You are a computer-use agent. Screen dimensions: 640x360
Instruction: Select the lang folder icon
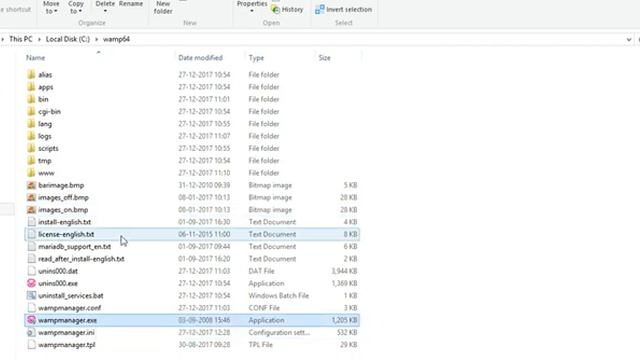click(31, 124)
